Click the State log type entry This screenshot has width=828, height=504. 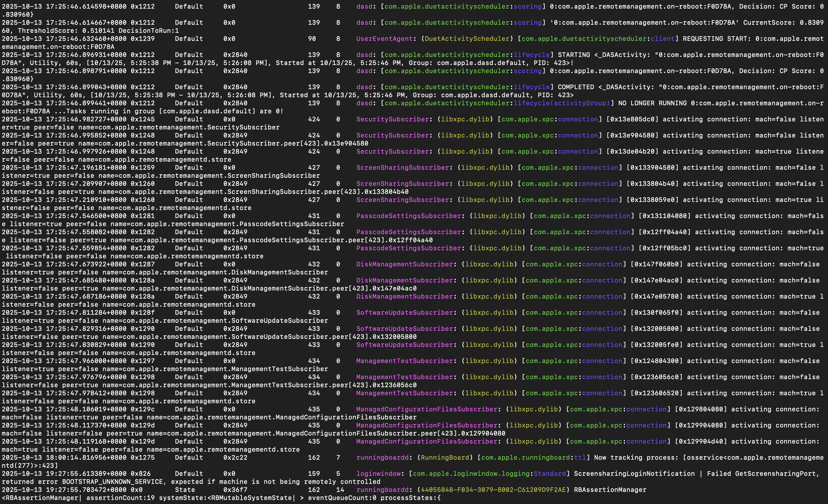point(185,490)
